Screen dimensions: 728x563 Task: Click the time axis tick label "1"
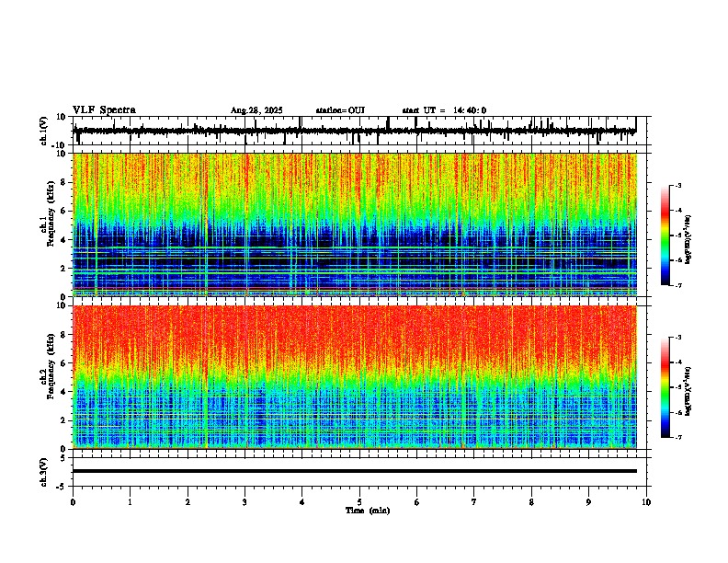[130, 502]
